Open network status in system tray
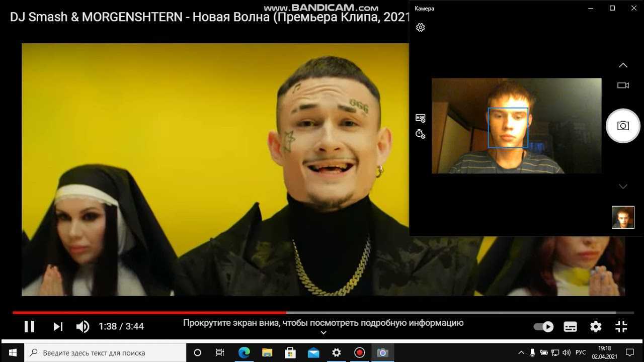The height and width of the screenshot is (362, 644). 555,352
